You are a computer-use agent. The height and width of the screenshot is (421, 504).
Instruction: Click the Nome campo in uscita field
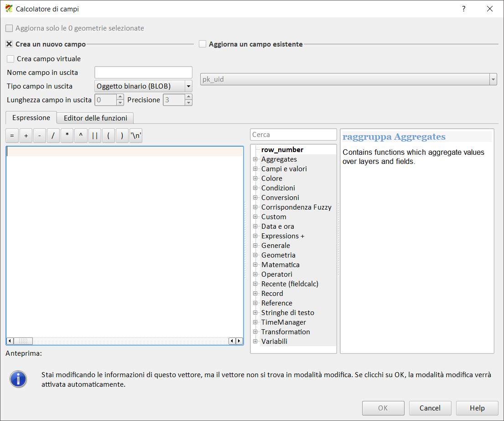point(143,72)
